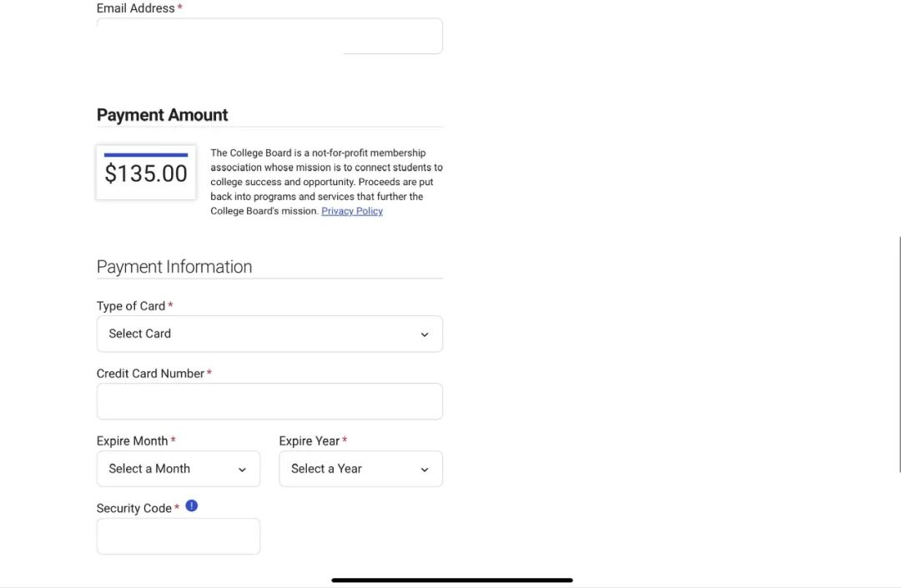Expand the Expire Year dropdown
This screenshot has width=901, height=588.
pos(360,469)
